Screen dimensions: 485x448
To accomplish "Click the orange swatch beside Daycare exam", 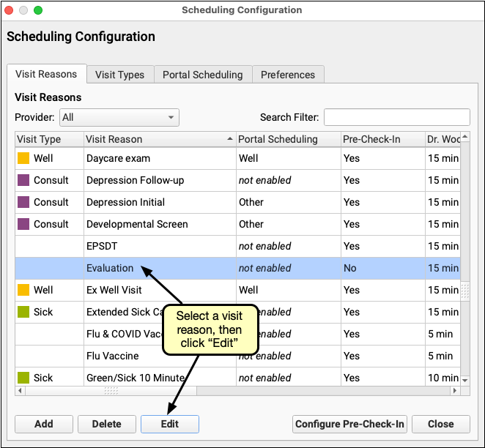I will (23, 158).
